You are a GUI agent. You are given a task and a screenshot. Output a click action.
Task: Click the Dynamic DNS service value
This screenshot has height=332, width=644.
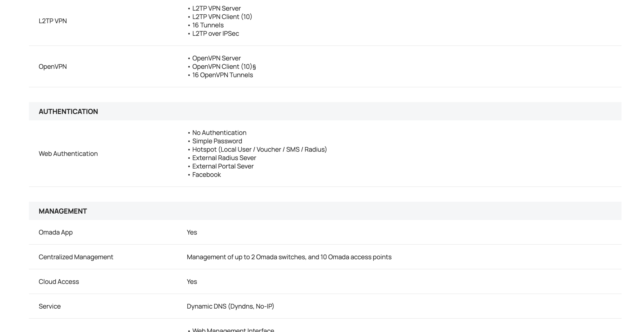(230, 306)
